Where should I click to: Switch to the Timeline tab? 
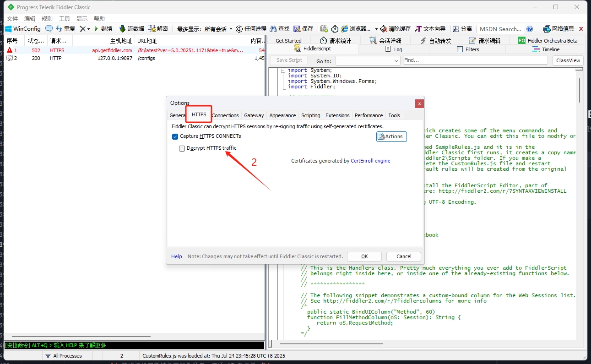(x=546, y=49)
